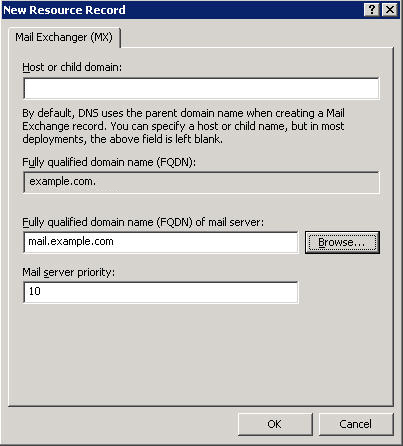The height and width of the screenshot is (446, 403).
Task: Click the "Mail server priority:" label
Action: pos(68,272)
